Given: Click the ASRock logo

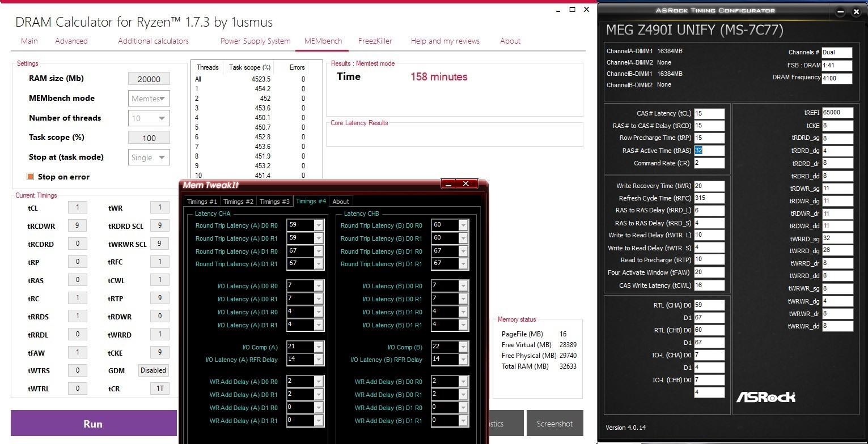Looking at the screenshot, I should pos(765,397).
